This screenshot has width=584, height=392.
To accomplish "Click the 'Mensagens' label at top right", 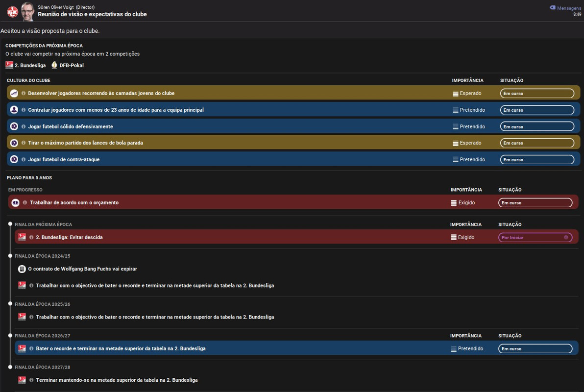I will click(x=569, y=8).
